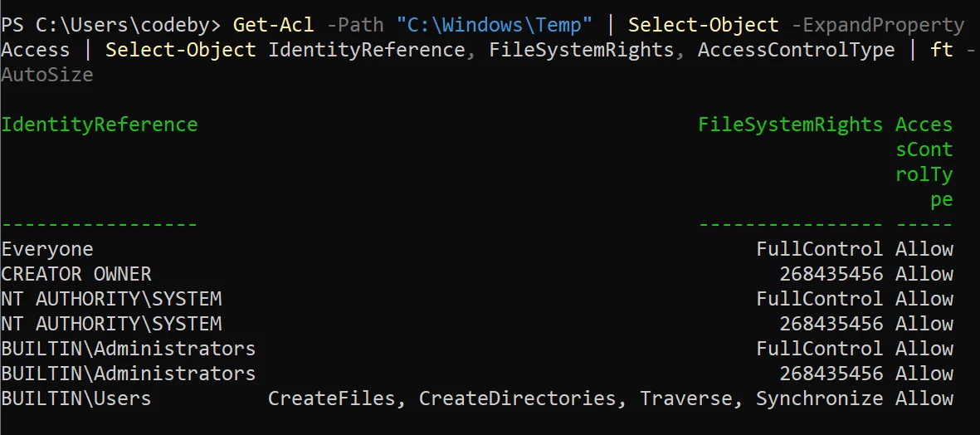This screenshot has height=435, width=980.
Task: Click the Synchronize permission text
Action: click(819, 398)
